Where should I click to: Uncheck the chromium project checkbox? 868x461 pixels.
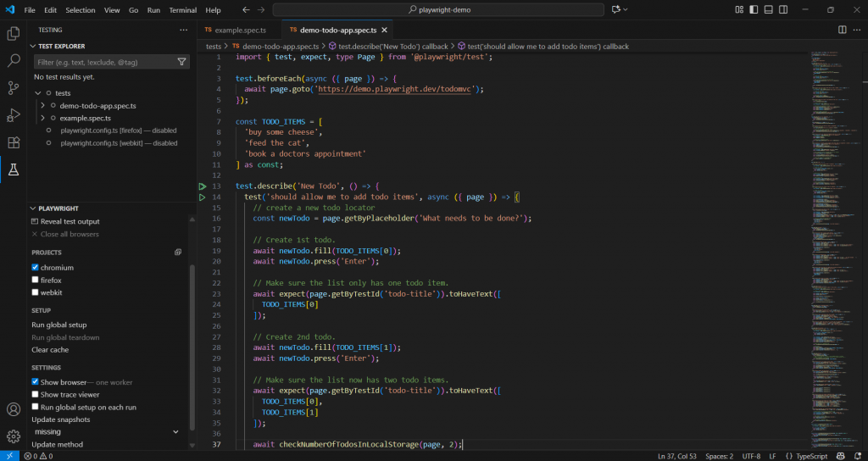(x=35, y=267)
